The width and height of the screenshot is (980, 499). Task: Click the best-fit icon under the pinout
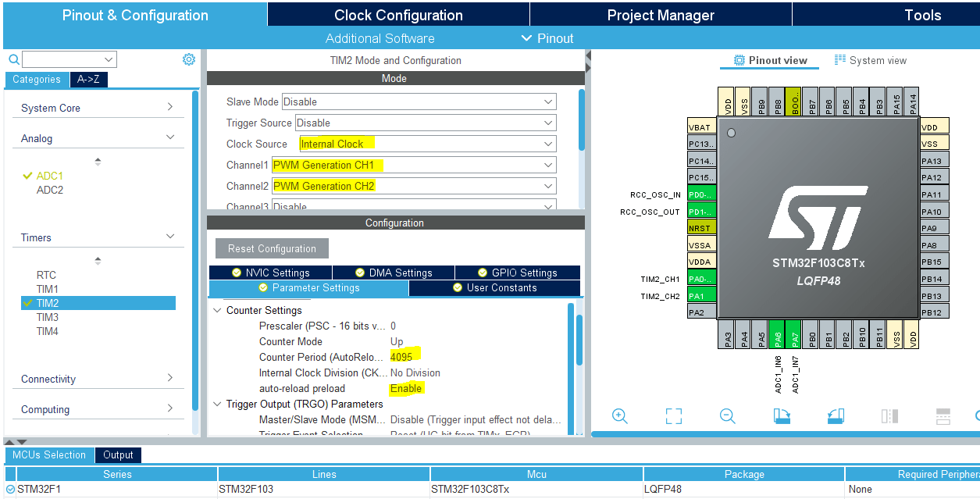click(673, 415)
